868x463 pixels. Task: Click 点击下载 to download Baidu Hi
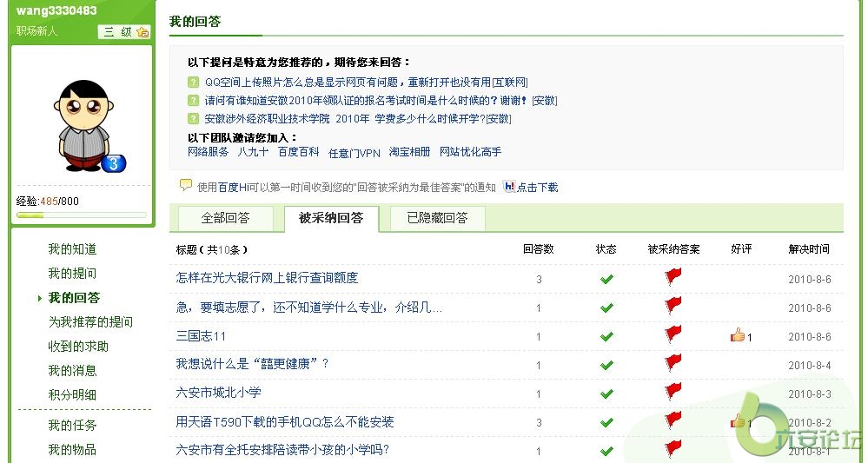tap(538, 188)
